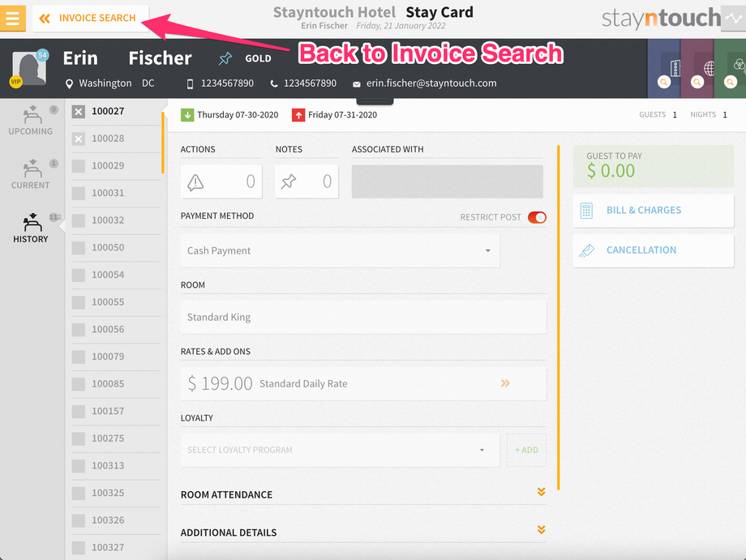Viewport: 746px width, 560px height.
Task: Click the green arrival date arrow icon
Action: 187,115
